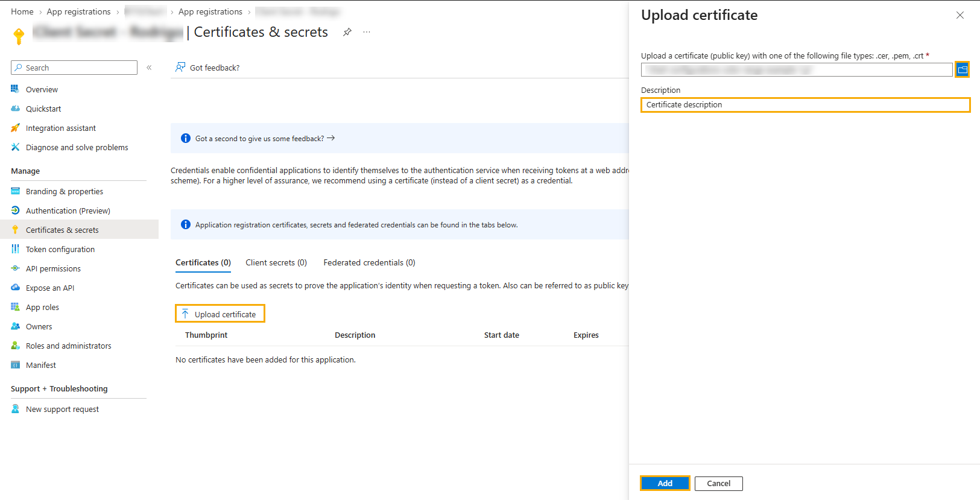Go to Branding & properties
Image resolution: width=980 pixels, height=500 pixels.
pyautogui.click(x=64, y=191)
